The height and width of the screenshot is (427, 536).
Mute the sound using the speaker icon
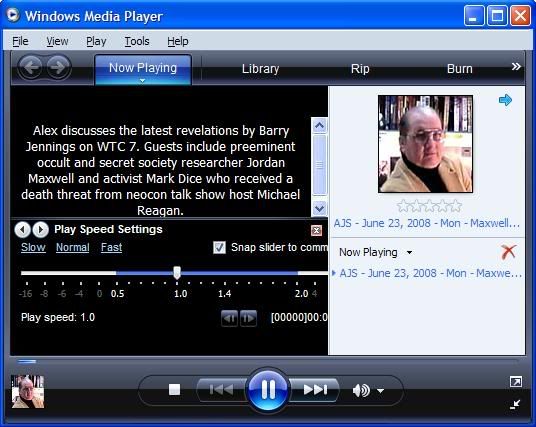pos(361,390)
